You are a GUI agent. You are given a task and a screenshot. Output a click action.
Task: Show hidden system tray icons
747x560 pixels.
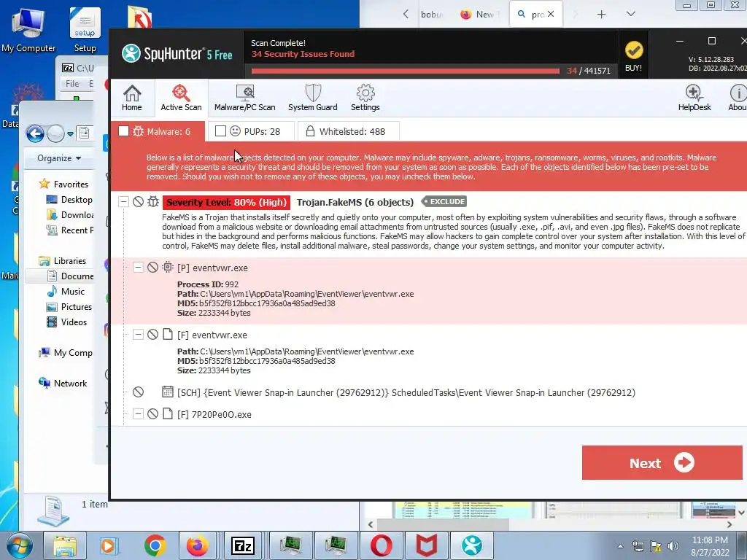click(620, 546)
